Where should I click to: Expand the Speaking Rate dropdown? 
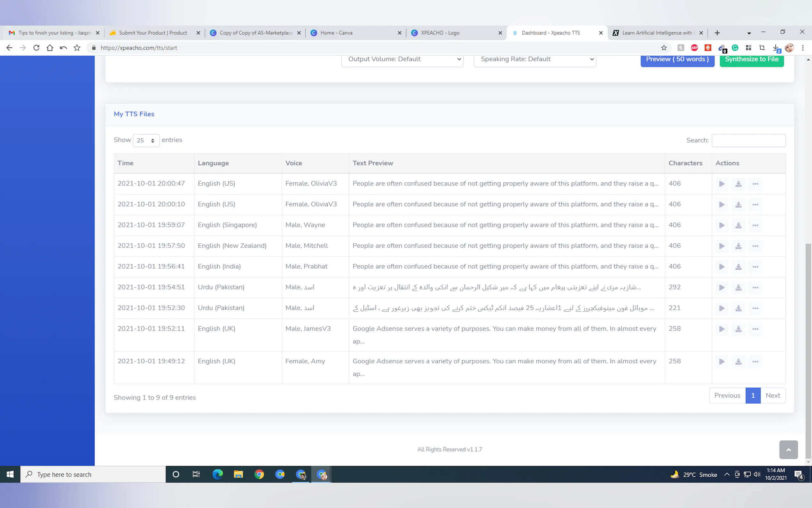coord(535,60)
